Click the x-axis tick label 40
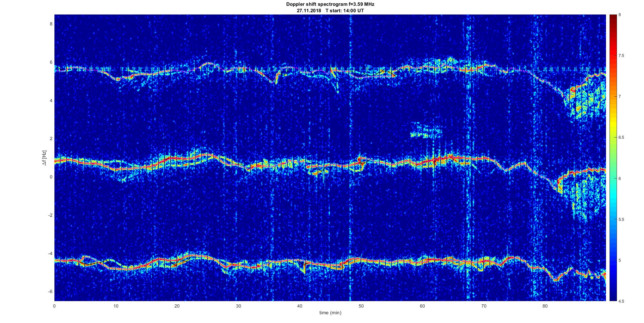644x323 pixels. tap(300, 306)
